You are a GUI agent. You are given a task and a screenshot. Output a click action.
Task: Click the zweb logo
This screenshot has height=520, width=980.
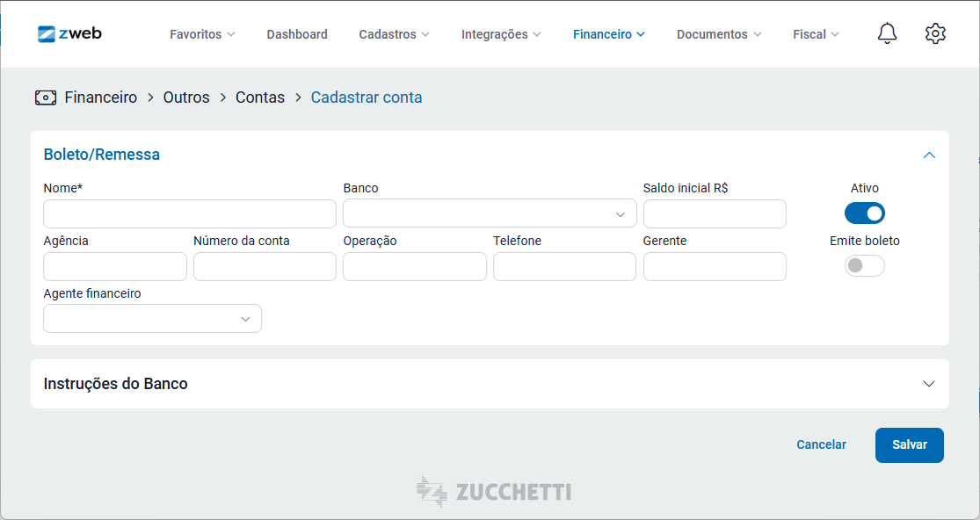(x=69, y=33)
